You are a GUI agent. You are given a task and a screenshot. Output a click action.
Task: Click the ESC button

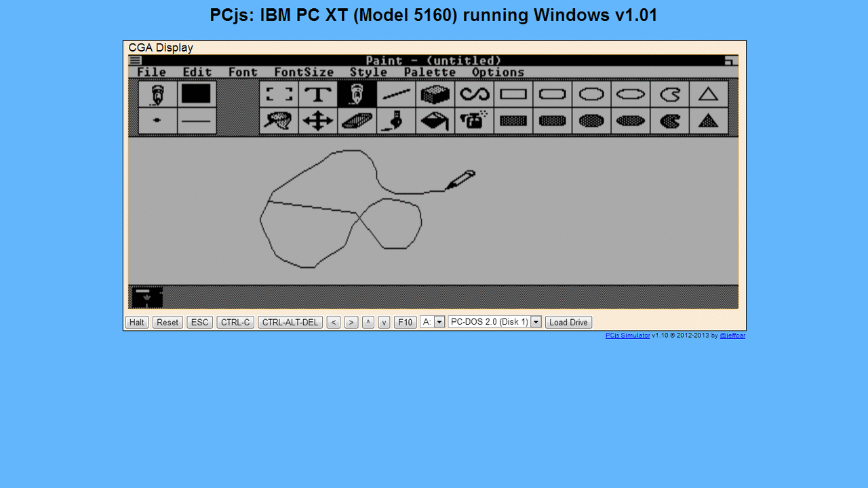point(200,322)
